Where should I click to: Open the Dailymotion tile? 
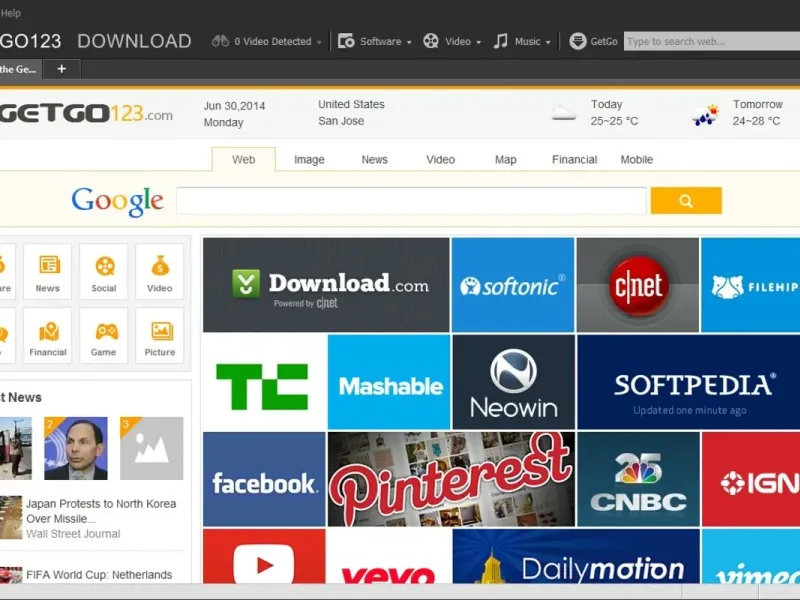pos(576,556)
